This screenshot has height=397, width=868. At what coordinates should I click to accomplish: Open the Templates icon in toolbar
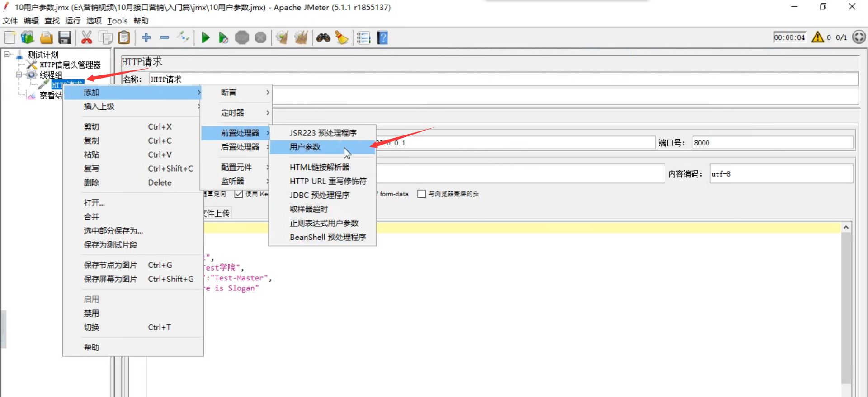click(28, 37)
